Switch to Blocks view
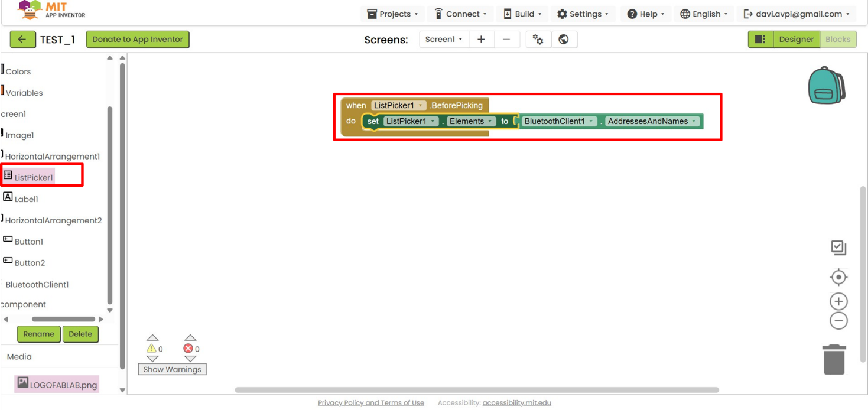This screenshot has height=410, width=868. [838, 40]
